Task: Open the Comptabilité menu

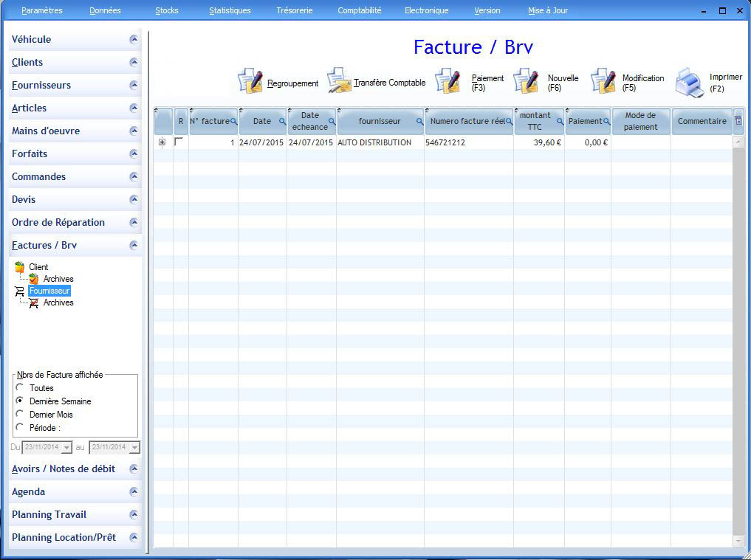Action: pyautogui.click(x=359, y=10)
